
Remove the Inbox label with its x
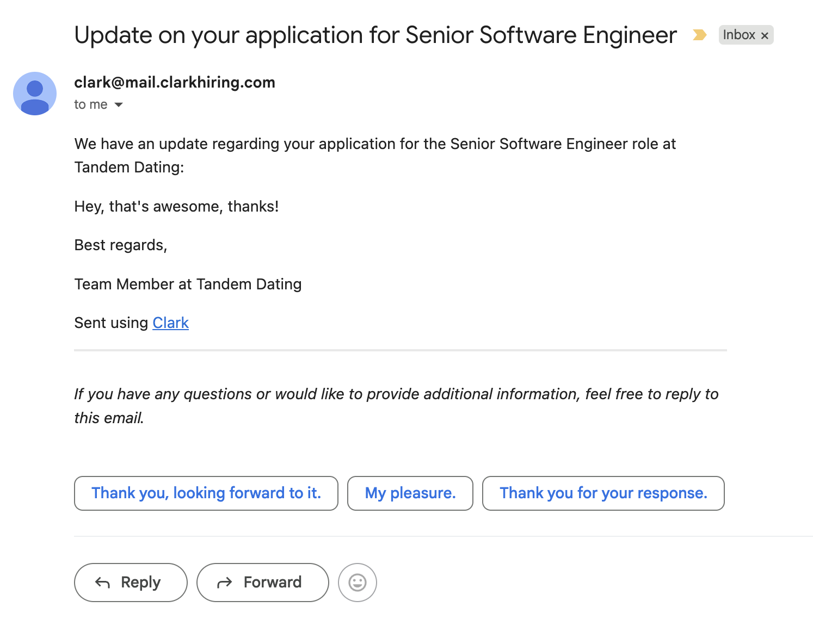coord(765,35)
